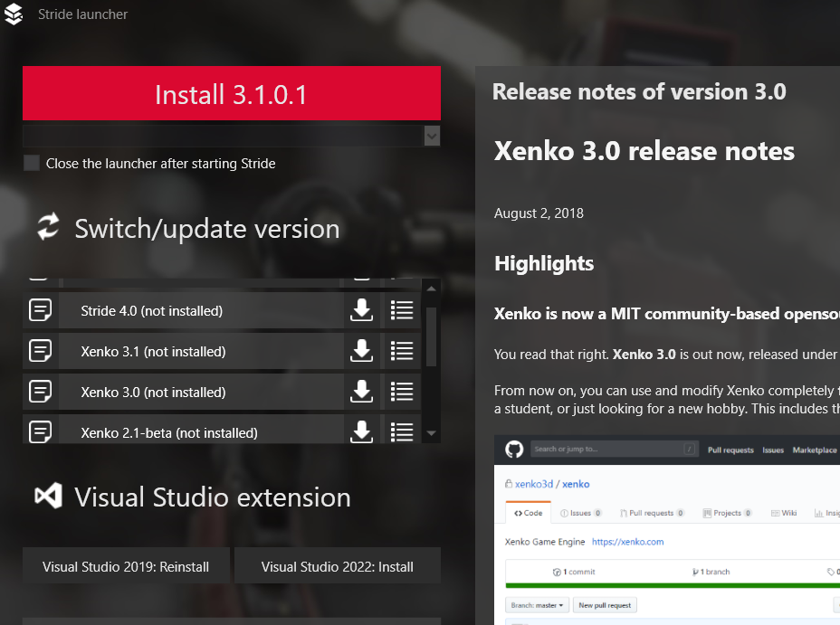Viewport: 840px width, 625px height.
Task: Click the Stride launcher logo icon
Action: [x=14, y=14]
